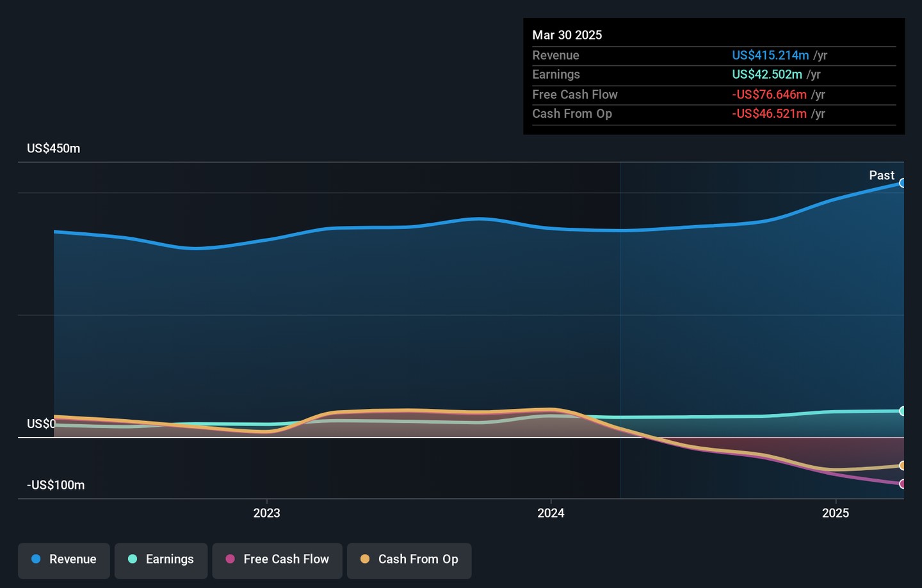The height and width of the screenshot is (588, 922).
Task: Hide the Earnings series via legend
Action: click(x=161, y=560)
